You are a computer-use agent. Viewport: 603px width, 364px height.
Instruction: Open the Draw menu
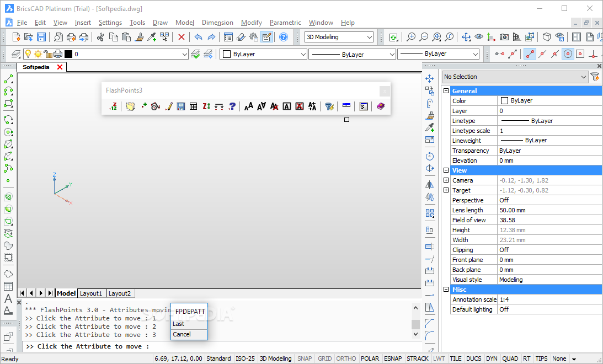pyautogui.click(x=160, y=23)
